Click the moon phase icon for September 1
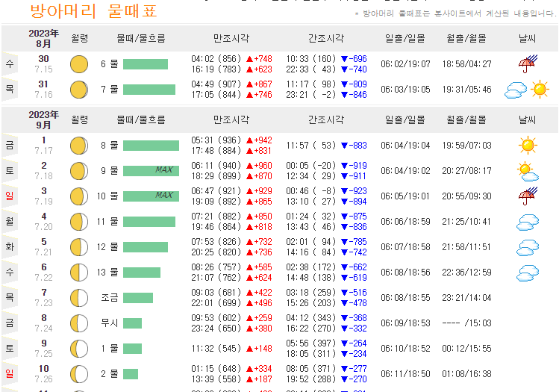 coord(79,146)
